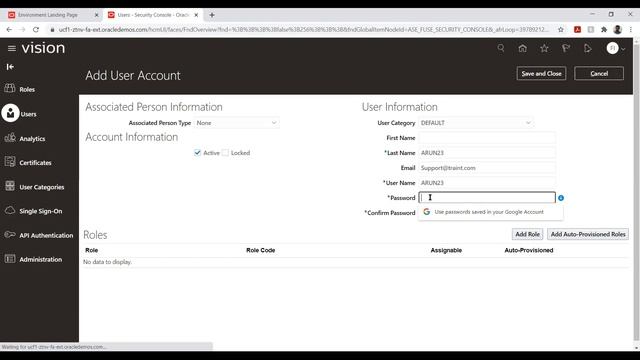The image size is (640, 360).
Task: Close the Users Security Console tab
Action: (x=196, y=15)
